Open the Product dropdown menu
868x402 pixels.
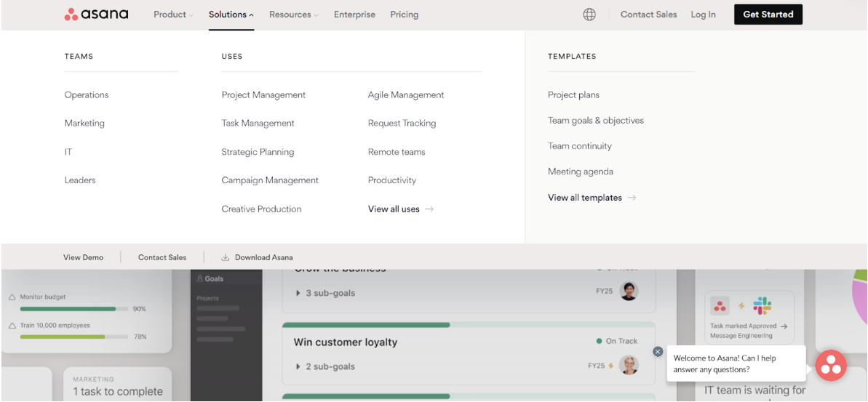point(173,15)
